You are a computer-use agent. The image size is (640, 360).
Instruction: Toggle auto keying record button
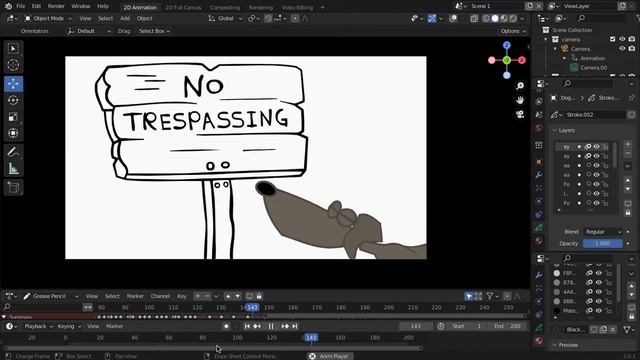point(227,326)
